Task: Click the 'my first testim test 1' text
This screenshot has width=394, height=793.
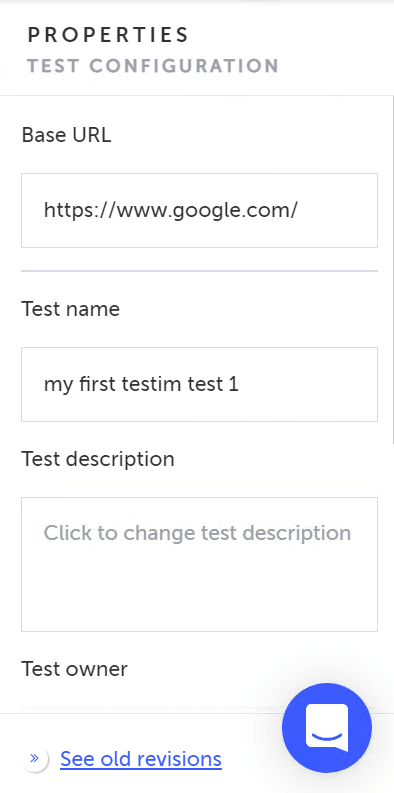Action: click(141, 384)
